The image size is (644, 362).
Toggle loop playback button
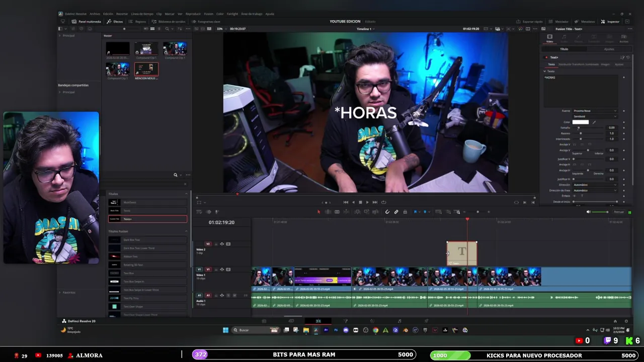tap(383, 202)
